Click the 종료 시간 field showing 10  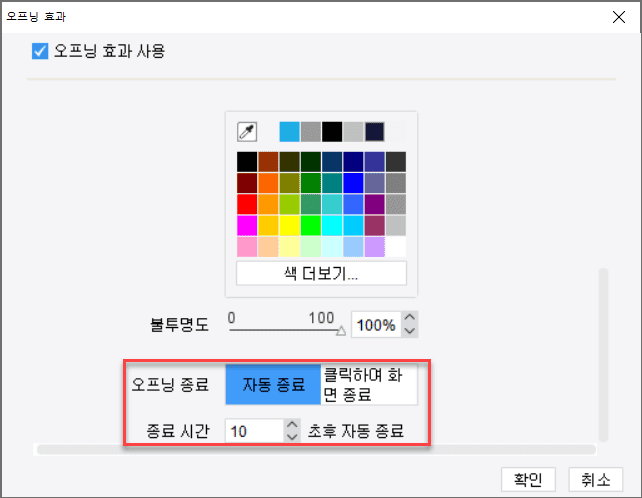[254, 431]
